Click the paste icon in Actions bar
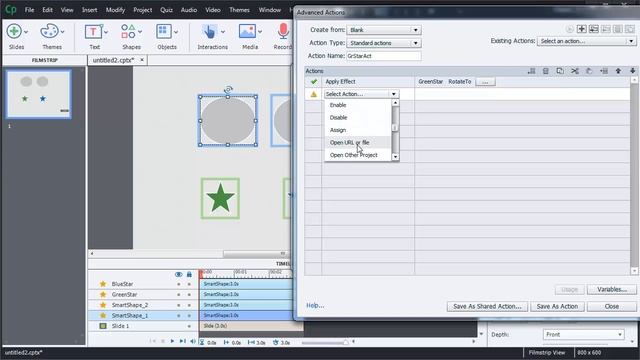 (x=589, y=71)
